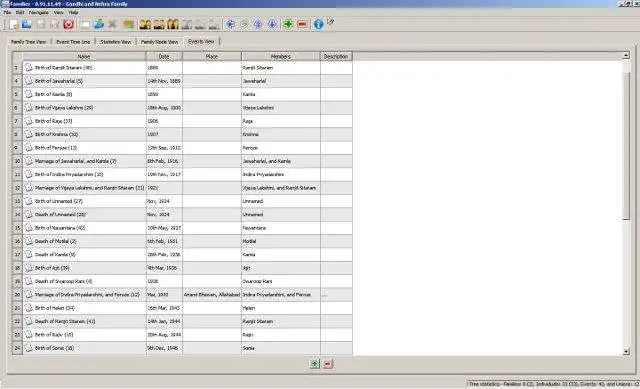
Task: Click the first colored couple portrait icon
Action: (145, 24)
